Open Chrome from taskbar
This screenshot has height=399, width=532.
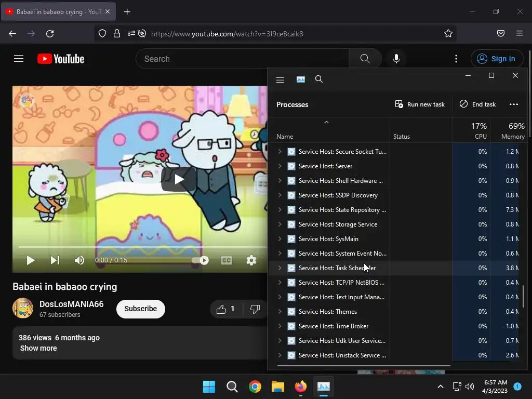(255, 387)
